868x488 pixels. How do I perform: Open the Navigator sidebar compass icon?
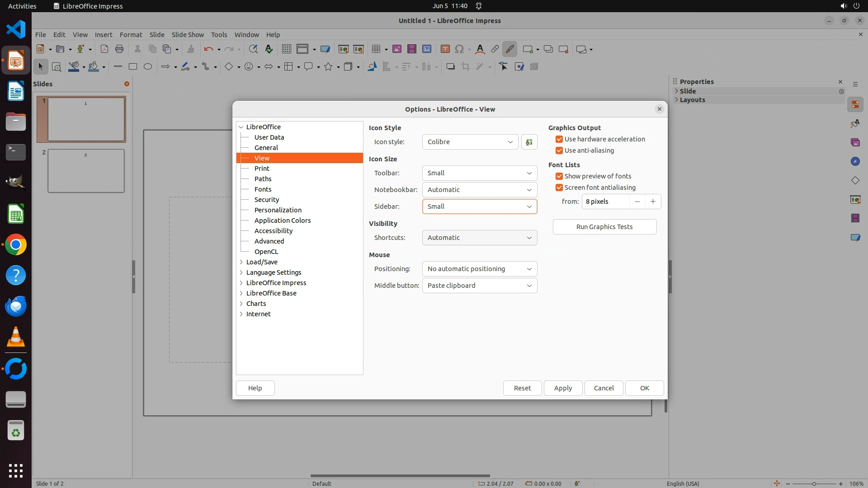point(855,162)
